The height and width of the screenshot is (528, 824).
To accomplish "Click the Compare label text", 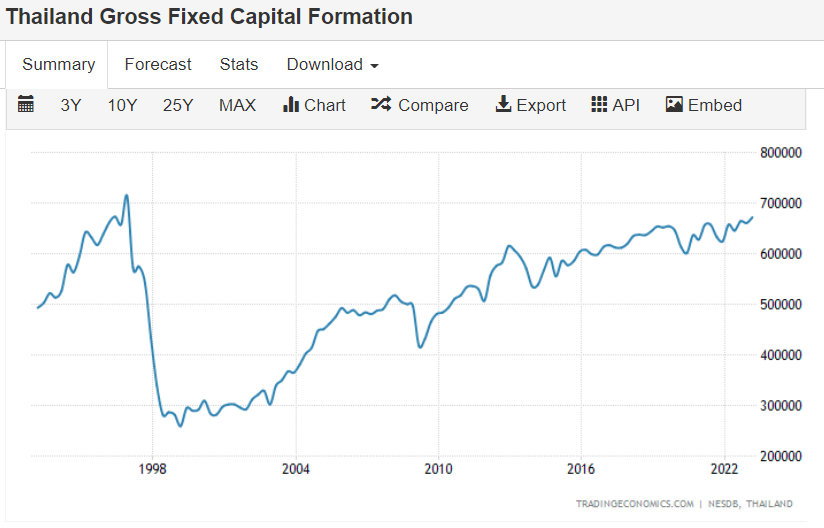I will (x=433, y=106).
